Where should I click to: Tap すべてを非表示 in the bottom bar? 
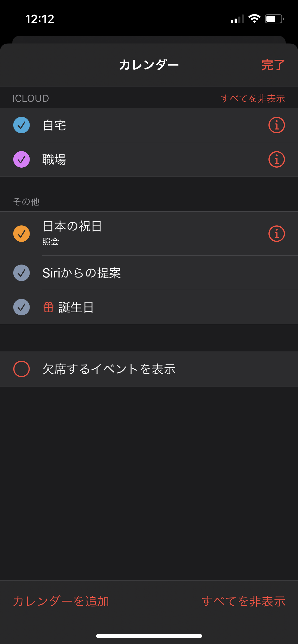coord(243,601)
